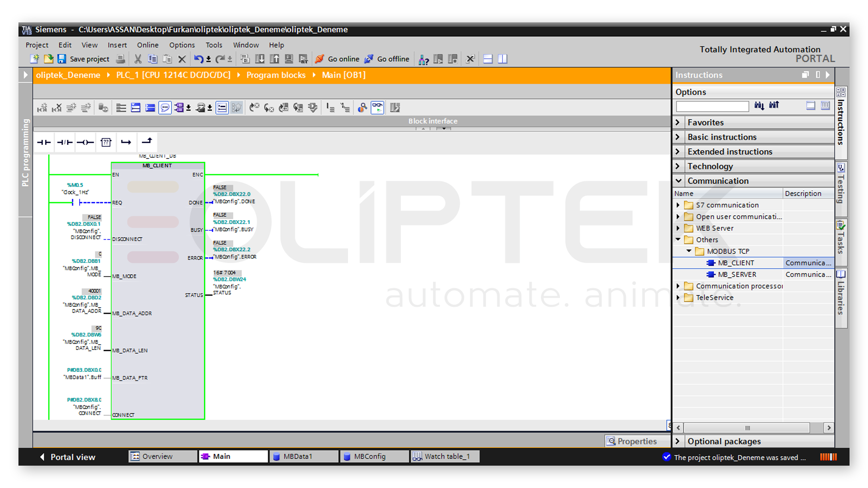Toggle monitoring on/off with glasses icon
The width and height of the screenshot is (868, 488).
[x=377, y=107]
